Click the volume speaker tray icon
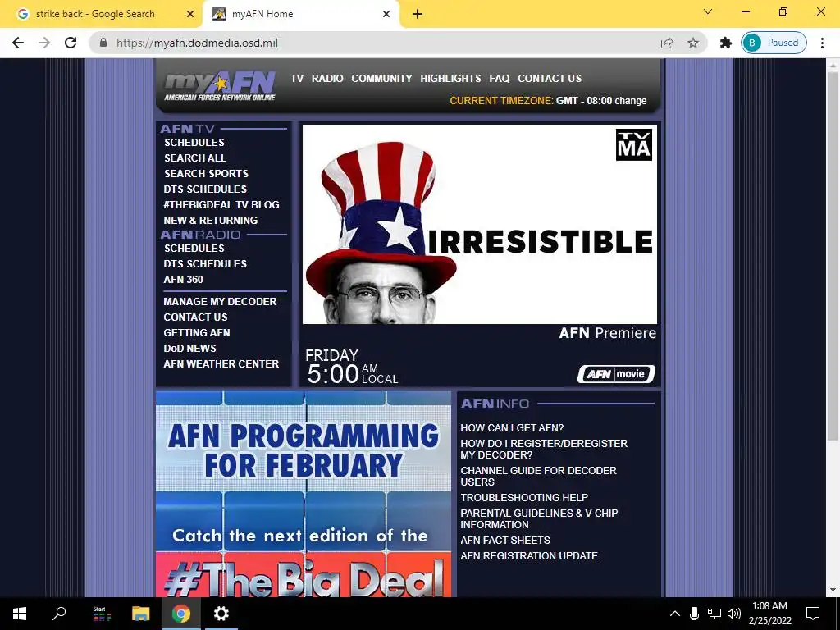840x630 pixels. click(734, 614)
